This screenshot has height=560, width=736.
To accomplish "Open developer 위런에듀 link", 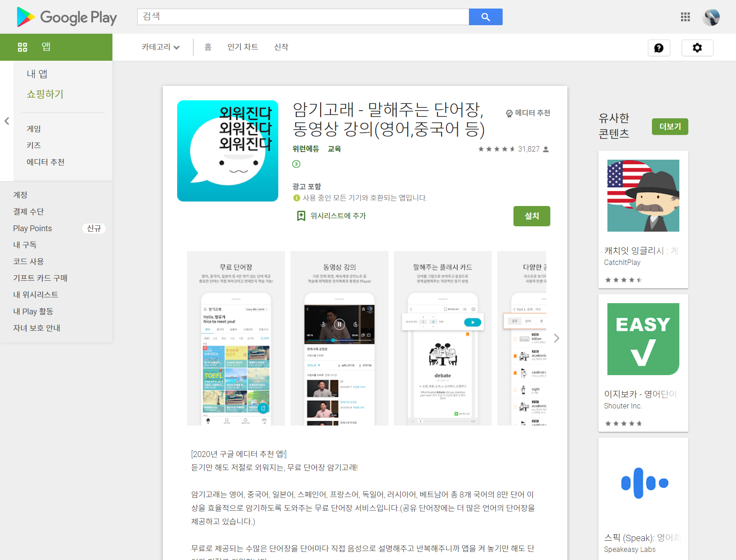I will (x=306, y=149).
